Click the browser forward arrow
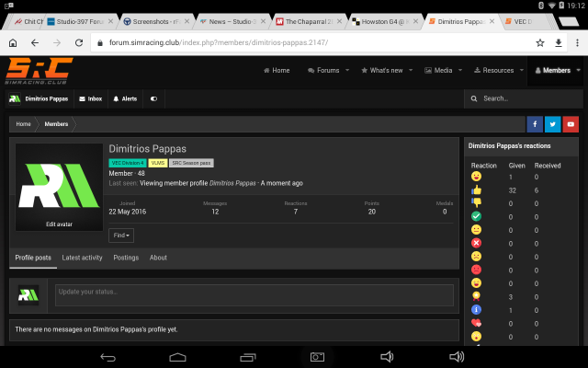 pyautogui.click(x=57, y=43)
